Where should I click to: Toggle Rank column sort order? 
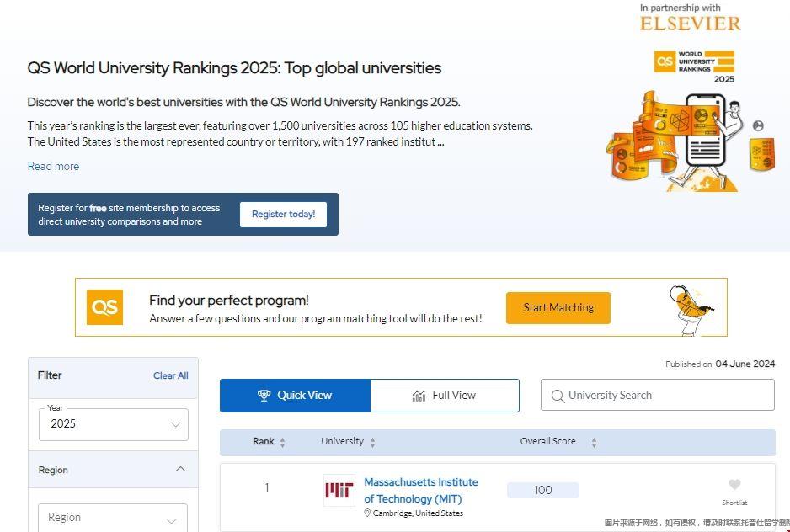[x=284, y=441]
